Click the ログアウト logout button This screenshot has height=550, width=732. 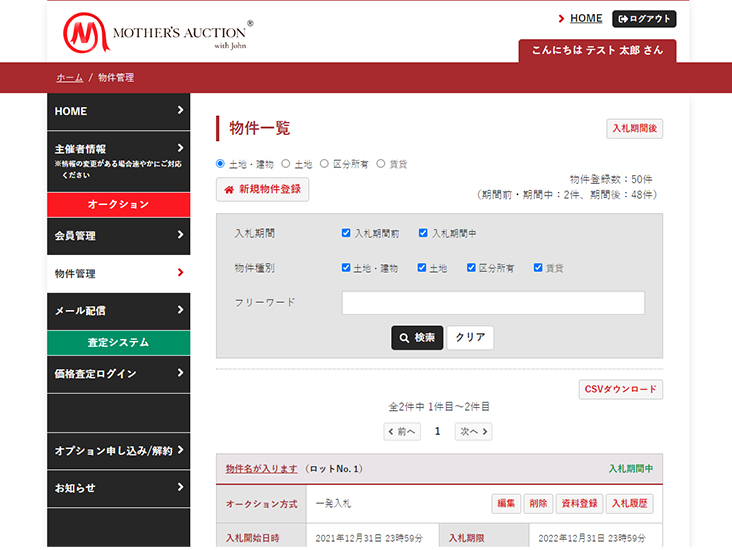coord(644,19)
